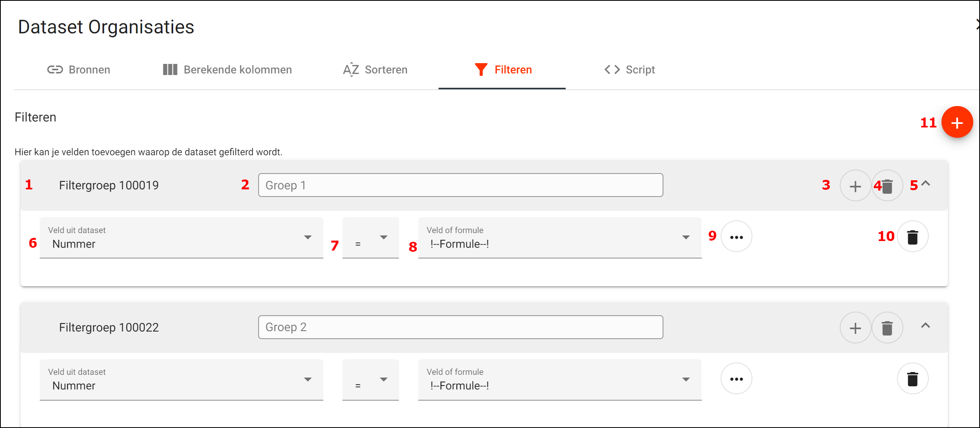This screenshot has width=980, height=428.
Task: Click the Groep 1 name input field
Action: [x=460, y=185]
